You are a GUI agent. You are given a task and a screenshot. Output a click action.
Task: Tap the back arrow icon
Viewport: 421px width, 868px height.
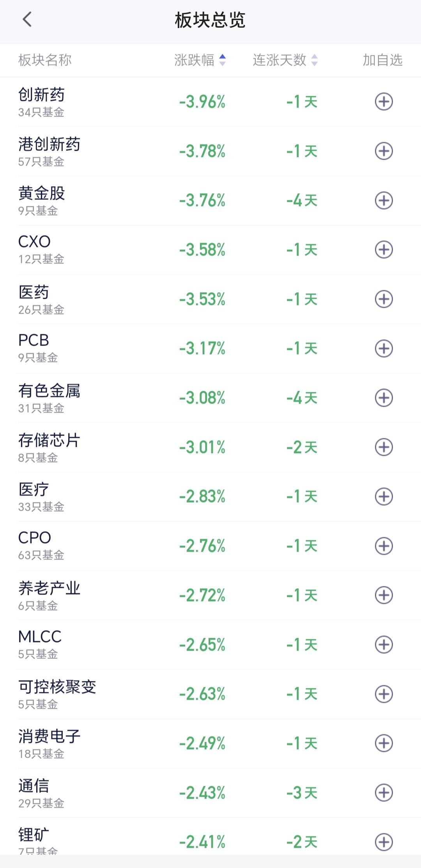(x=27, y=19)
